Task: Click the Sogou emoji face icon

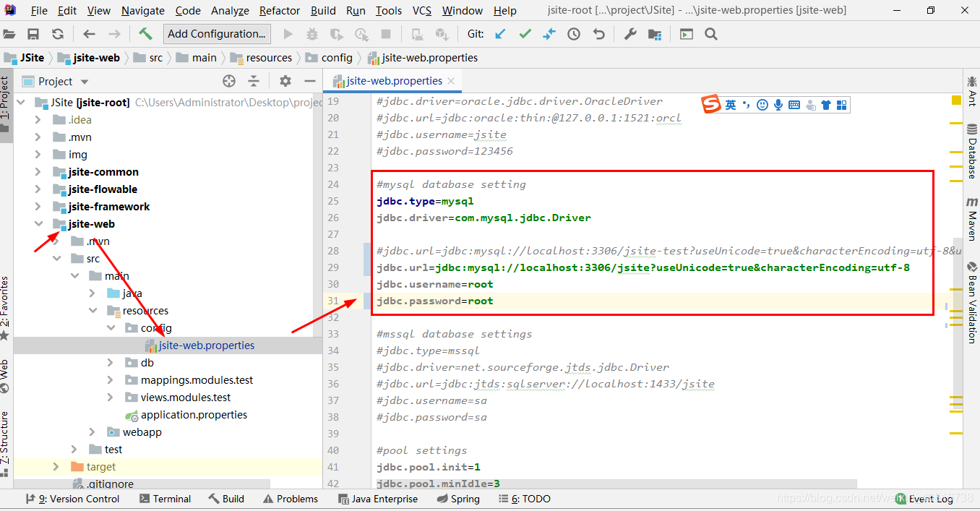Action: [762, 105]
